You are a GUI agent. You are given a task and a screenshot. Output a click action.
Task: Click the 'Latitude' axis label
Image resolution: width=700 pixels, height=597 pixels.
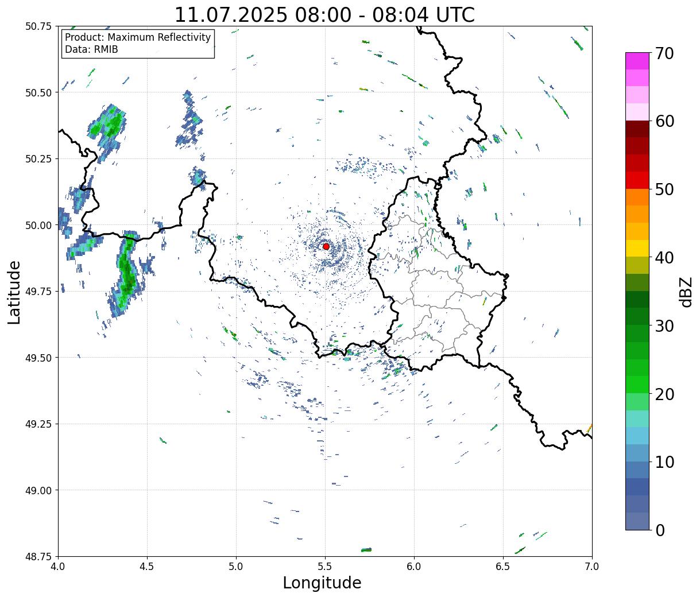tap(14, 292)
